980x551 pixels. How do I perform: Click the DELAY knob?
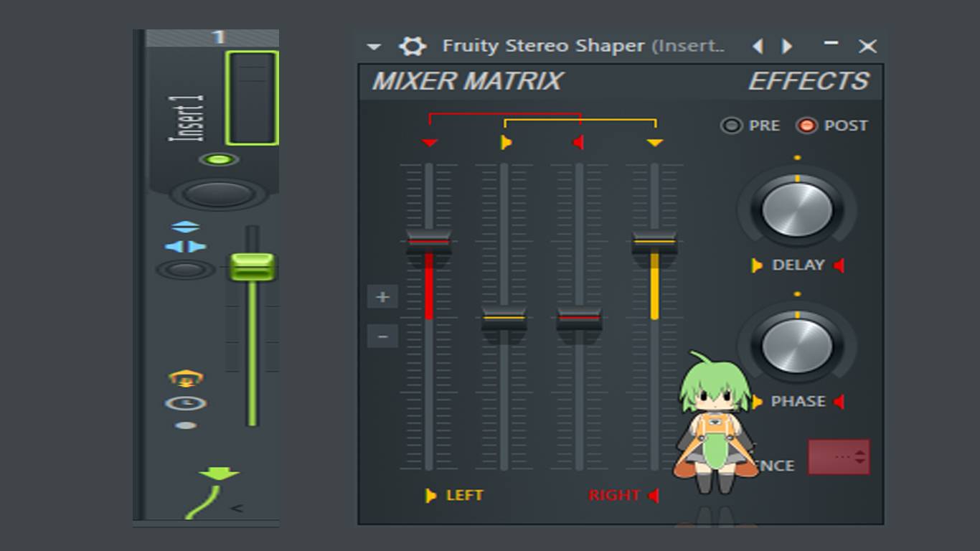pyautogui.click(x=797, y=209)
